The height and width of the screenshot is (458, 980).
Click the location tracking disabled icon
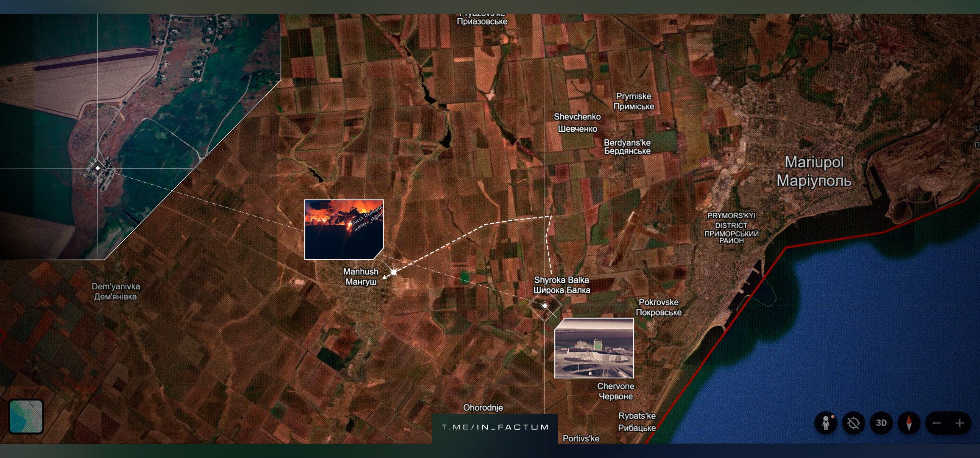[853, 423]
